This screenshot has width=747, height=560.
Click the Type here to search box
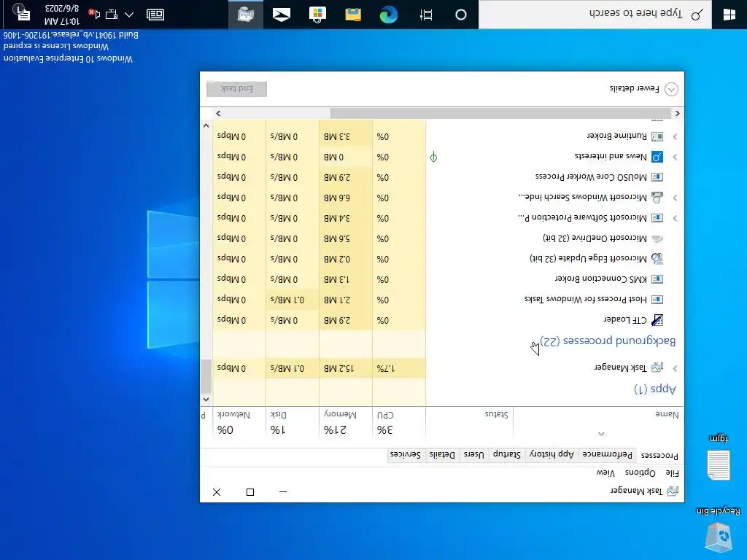click(595, 15)
